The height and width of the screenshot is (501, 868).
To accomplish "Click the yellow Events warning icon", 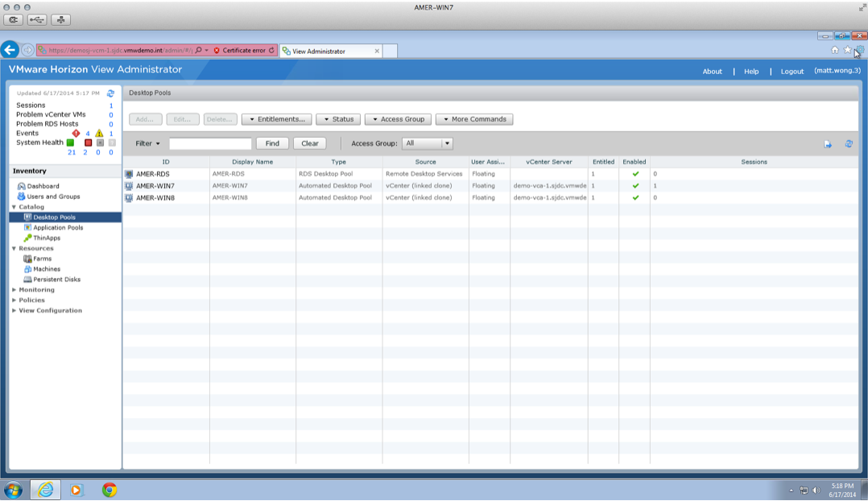I will pos(99,133).
